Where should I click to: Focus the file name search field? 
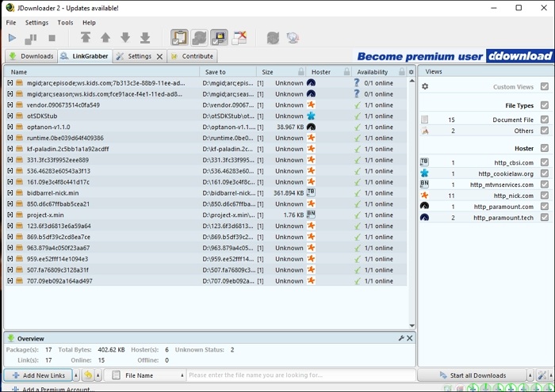tap(300, 375)
